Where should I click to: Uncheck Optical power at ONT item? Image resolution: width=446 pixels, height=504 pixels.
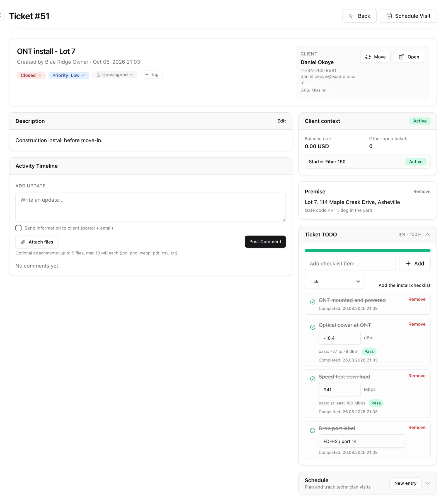(312, 327)
